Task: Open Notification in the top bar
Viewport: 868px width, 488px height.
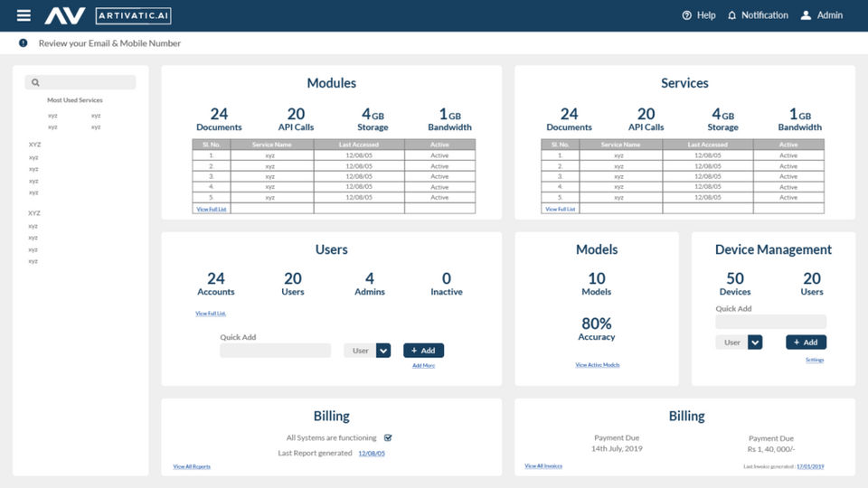Action: point(758,15)
